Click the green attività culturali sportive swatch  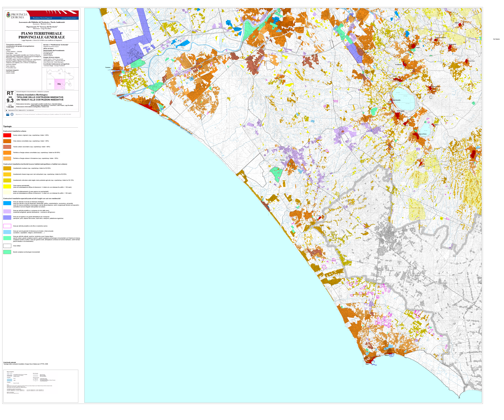(7, 238)
